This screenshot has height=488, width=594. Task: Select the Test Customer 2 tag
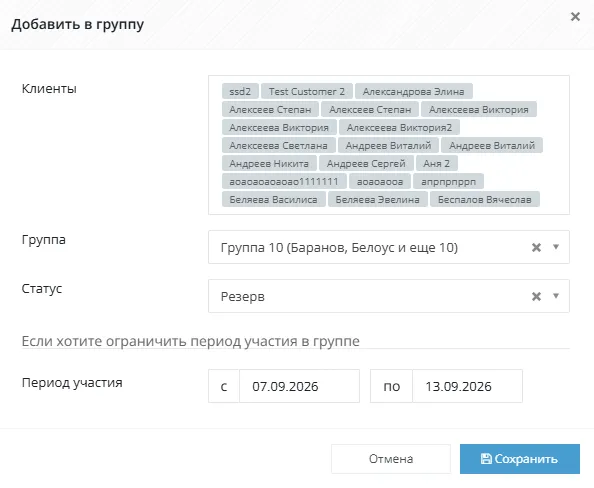pyautogui.click(x=307, y=91)
